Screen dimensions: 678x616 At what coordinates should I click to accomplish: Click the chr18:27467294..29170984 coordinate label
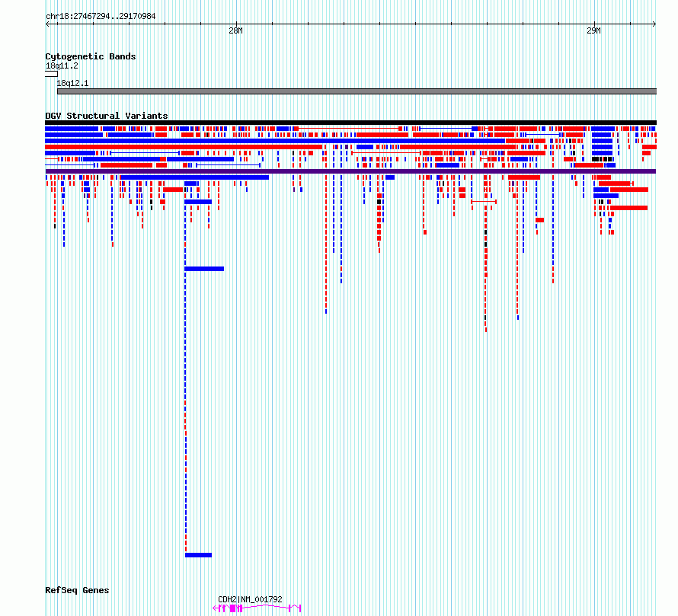101,17
